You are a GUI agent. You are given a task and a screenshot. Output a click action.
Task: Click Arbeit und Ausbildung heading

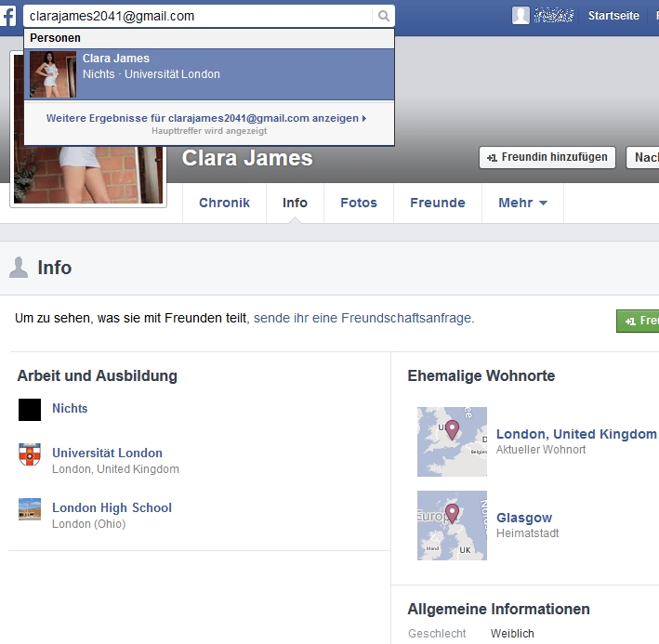coord(97,375)
